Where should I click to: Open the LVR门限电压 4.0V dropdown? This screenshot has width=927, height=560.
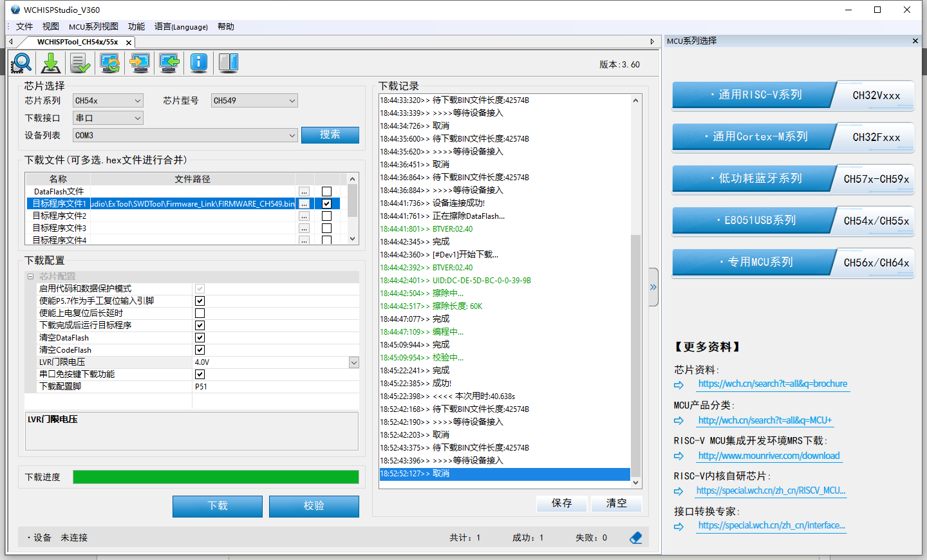354,362
